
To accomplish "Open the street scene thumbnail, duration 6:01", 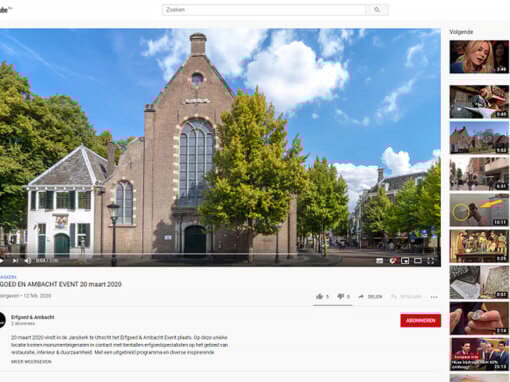I will tap(479, 174).
